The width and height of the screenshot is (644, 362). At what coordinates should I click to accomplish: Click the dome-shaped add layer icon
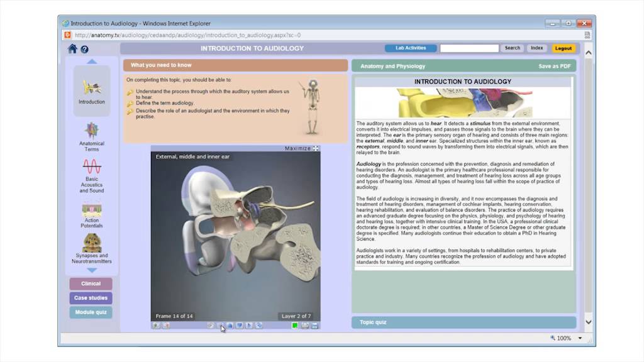pyautogui.click(x=230, y=326)
